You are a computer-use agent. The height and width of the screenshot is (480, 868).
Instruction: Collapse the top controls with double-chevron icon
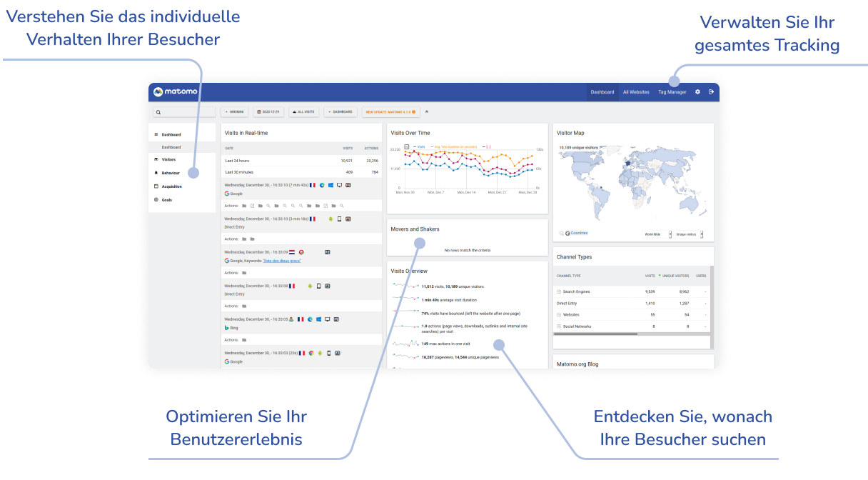tap(427, 111)
